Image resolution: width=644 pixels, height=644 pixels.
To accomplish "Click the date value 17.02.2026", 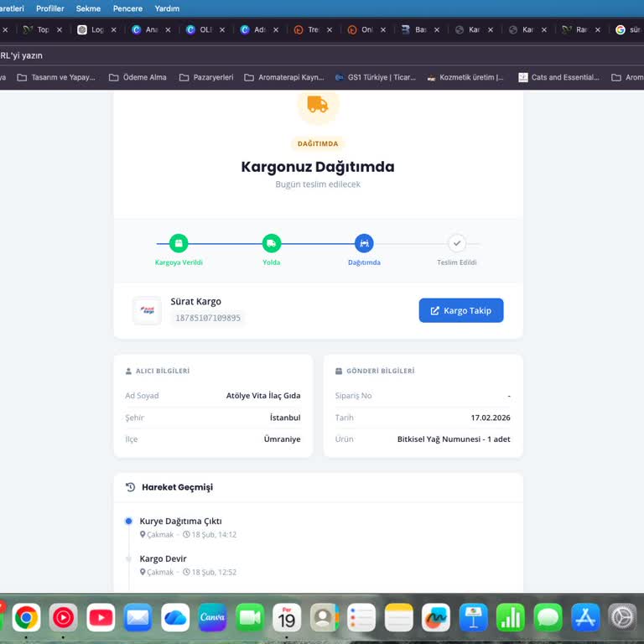I will point(491,418).
